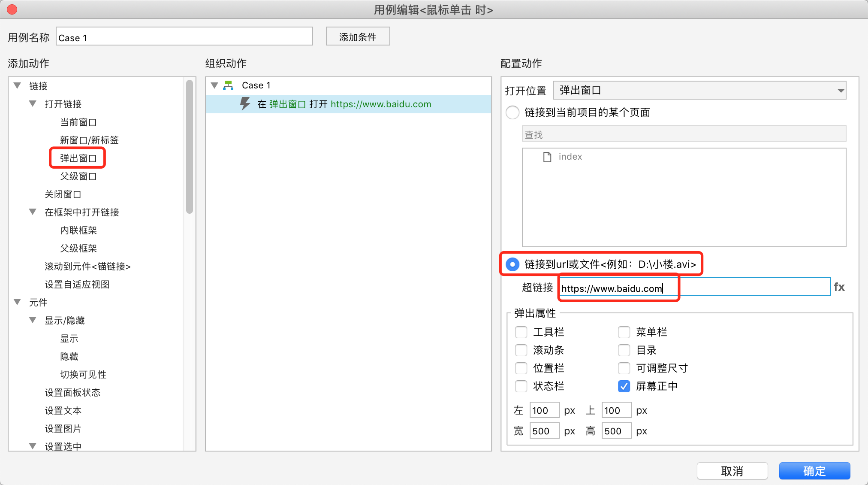Enable the 可调整尺寸 checkbox
Viewport: 868px width, 485px height.
(624, 368)
